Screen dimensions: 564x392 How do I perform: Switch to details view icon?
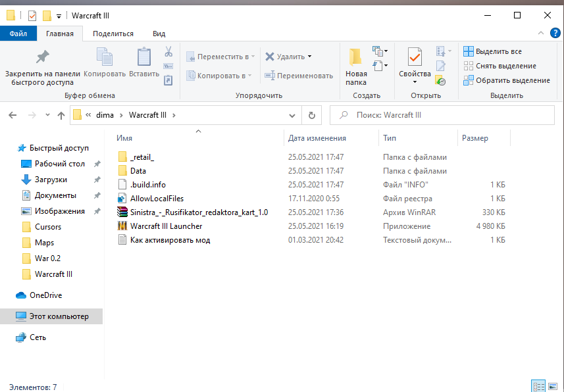538,387
